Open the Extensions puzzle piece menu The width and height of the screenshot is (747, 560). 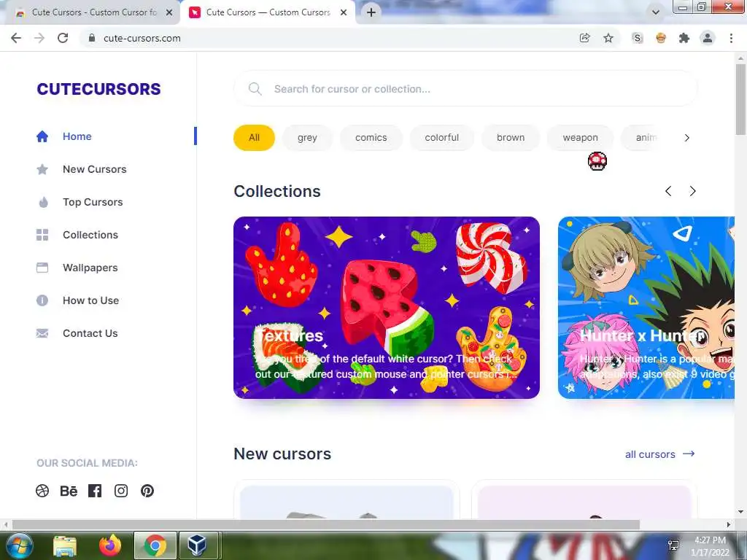coord(684,38)
